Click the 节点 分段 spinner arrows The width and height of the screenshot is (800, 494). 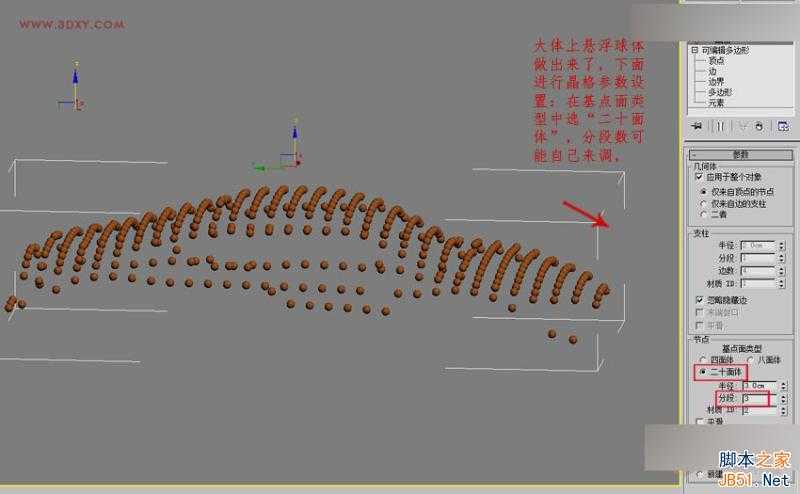[784, 398]
